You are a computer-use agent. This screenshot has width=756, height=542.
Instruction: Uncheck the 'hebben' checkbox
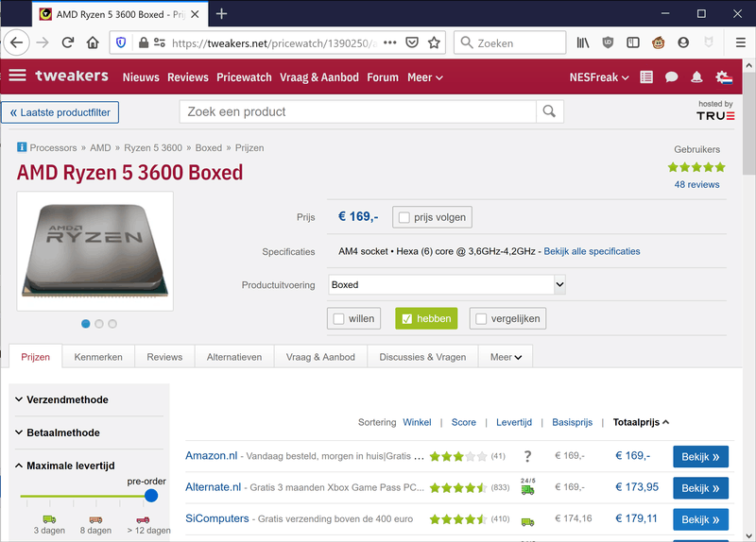pos(407,319)
